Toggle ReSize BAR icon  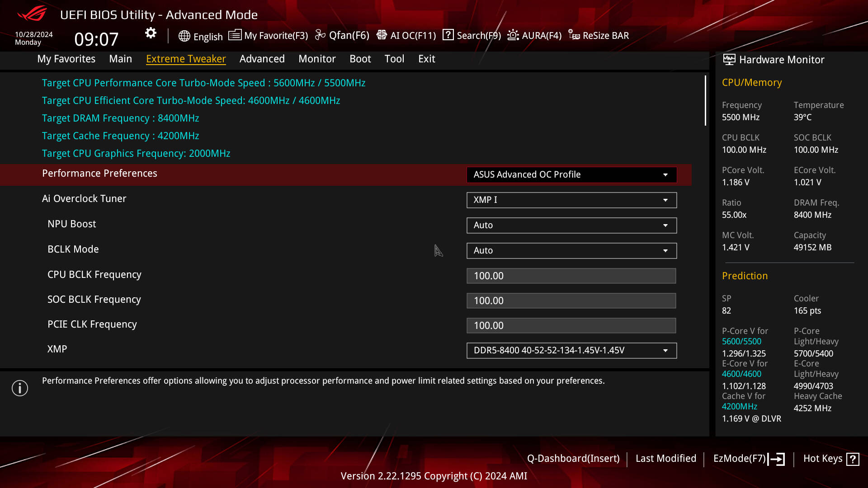click(574, 35)
